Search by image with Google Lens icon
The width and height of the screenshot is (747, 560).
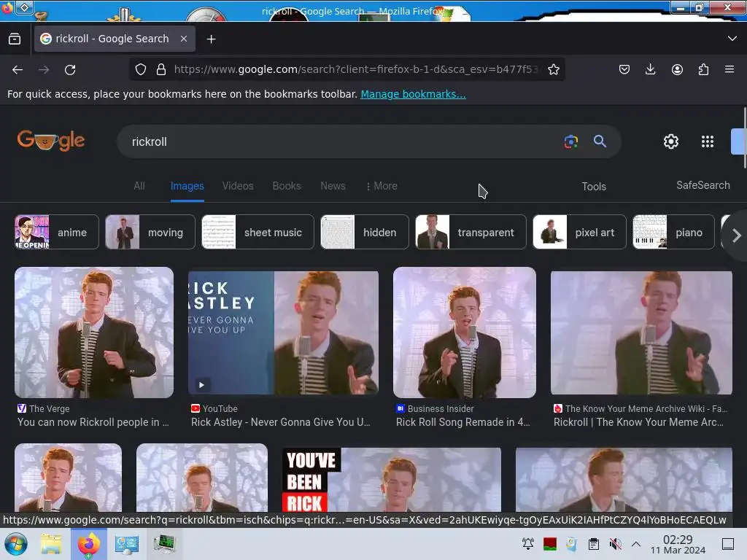click(570, 141)
